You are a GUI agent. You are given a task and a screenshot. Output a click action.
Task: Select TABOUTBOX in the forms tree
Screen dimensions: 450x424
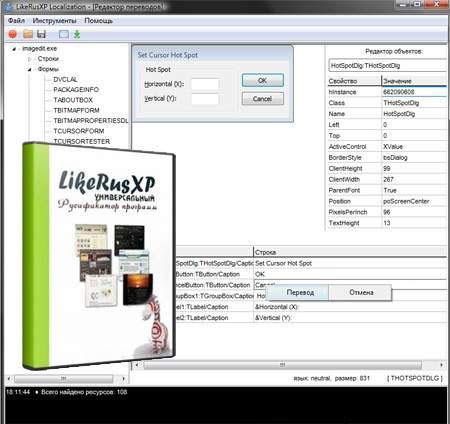[73, 100]
